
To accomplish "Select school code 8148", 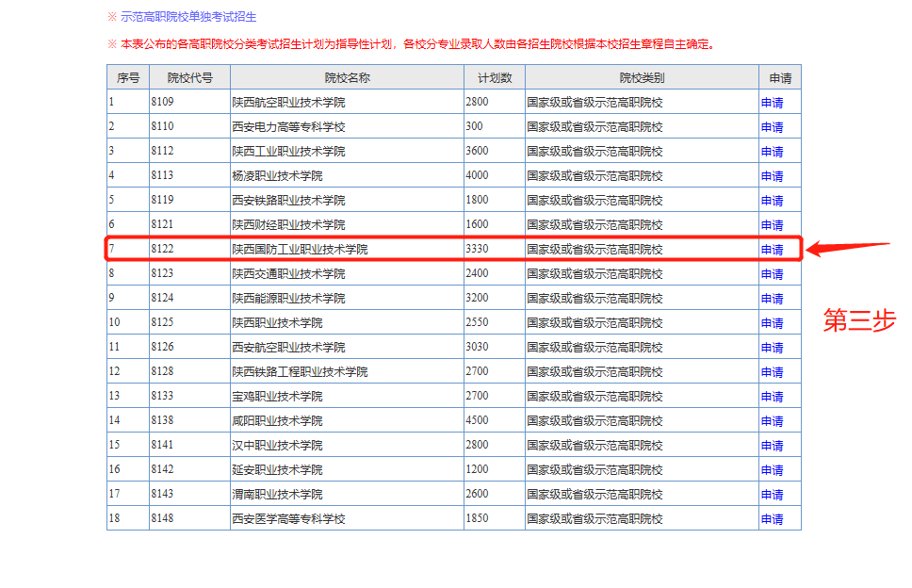I will pyautogui.click(x=162, y=518).
